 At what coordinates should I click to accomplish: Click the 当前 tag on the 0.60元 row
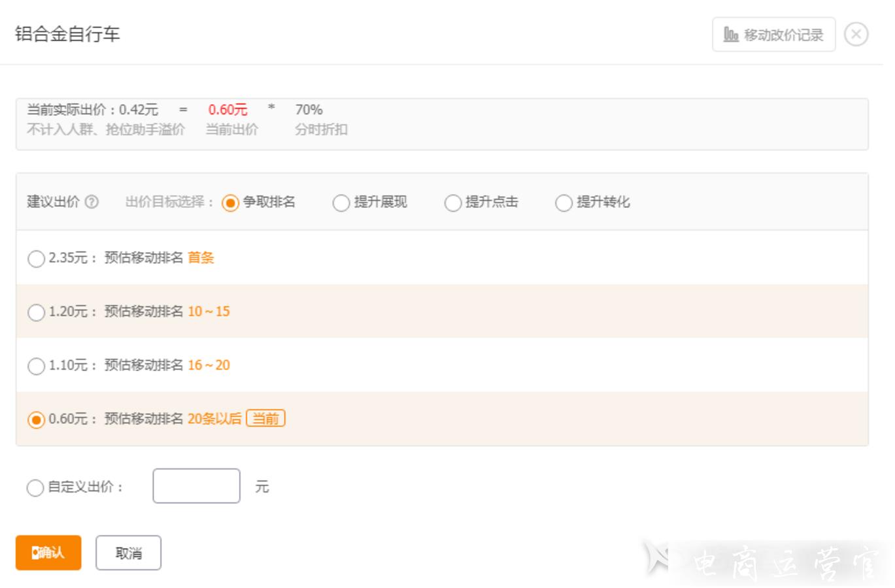point(265,418)
